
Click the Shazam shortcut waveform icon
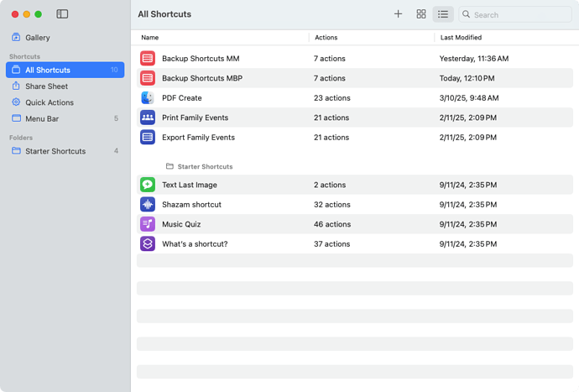pos(148,205)
